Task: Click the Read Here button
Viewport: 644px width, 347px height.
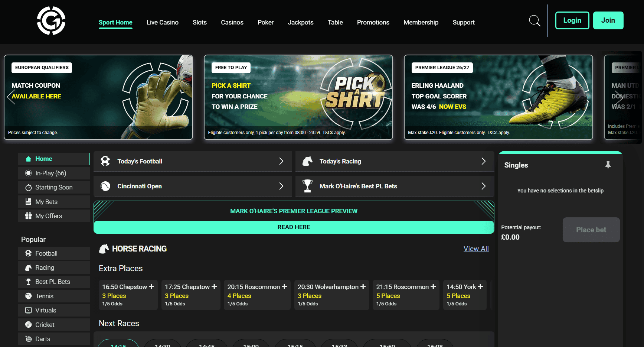Action: (x=294, y=227)
